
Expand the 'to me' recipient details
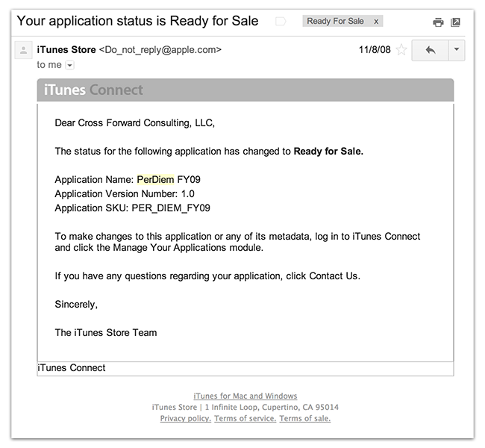tap(70, 65)
